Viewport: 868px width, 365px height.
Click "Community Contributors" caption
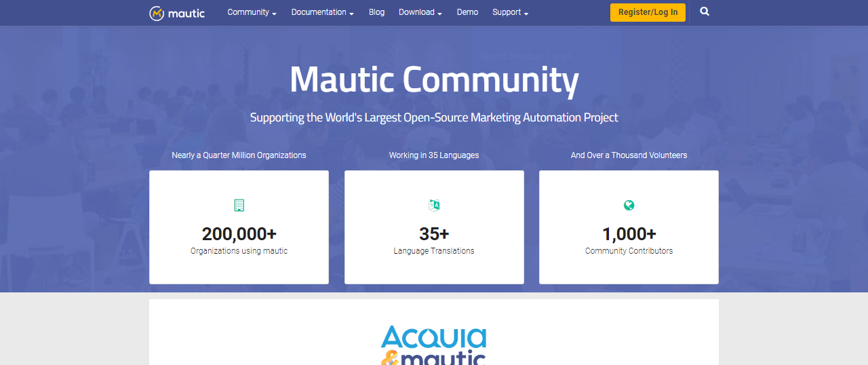coord(629,251)
